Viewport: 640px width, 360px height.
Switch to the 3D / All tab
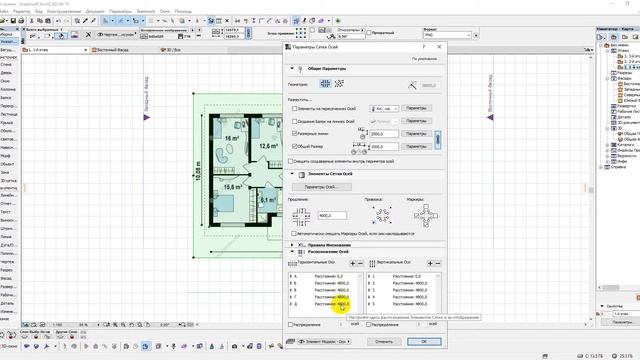(171, 50)
